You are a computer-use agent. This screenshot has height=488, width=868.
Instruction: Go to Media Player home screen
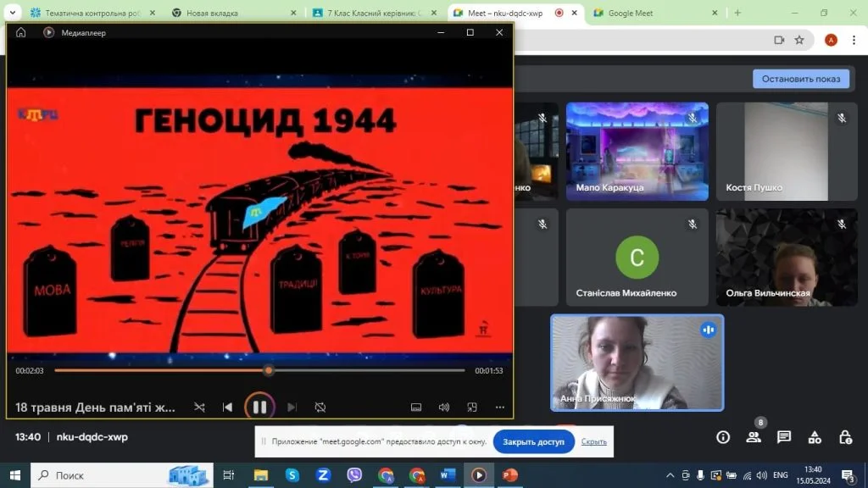pyautogui.click(x=20, y=33)
